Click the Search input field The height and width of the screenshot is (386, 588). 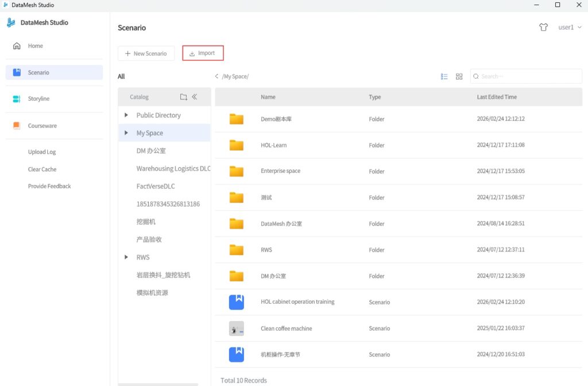[x=528, y=76]
